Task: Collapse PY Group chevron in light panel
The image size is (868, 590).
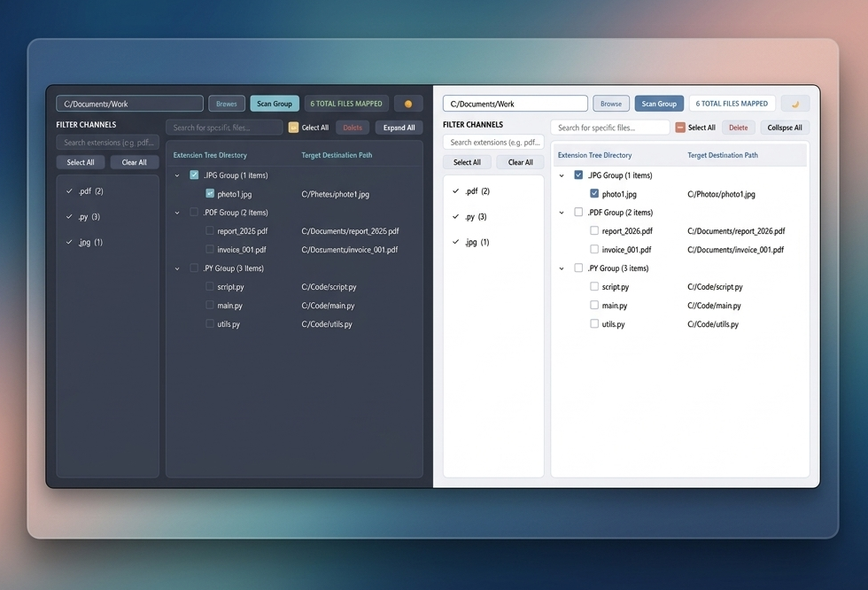Action: pyautogui.click(x=562, y=268)
